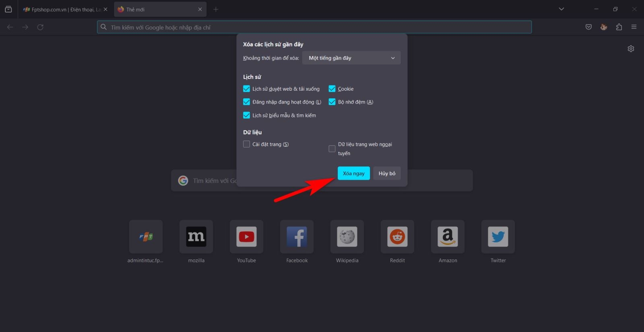Open the Facebook shortcut tile
This screenshot has height=332, width=644.
(297, 237)
